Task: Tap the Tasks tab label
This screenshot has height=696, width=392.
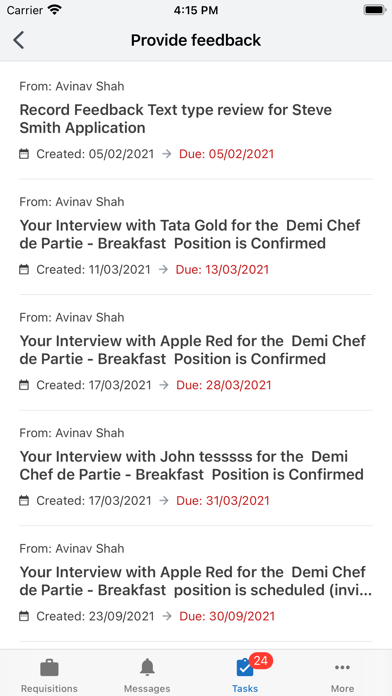Action: (x=245, y=688)
